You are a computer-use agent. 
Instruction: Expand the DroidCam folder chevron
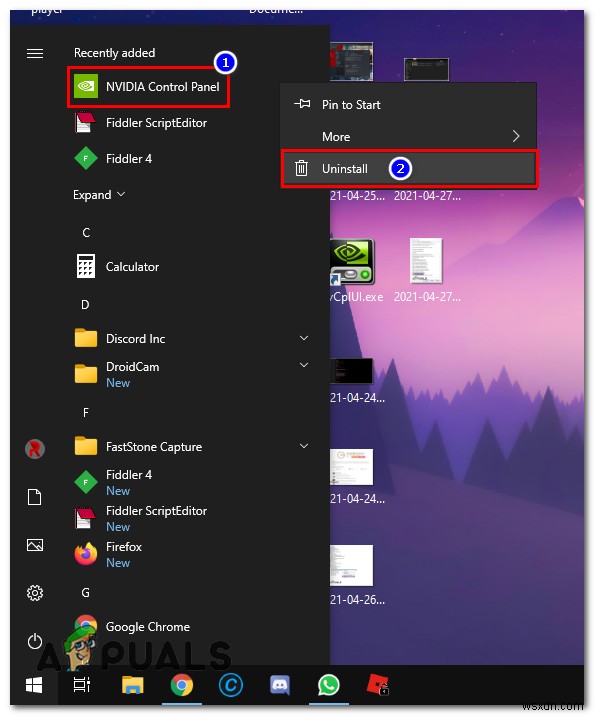coord(304,365)
